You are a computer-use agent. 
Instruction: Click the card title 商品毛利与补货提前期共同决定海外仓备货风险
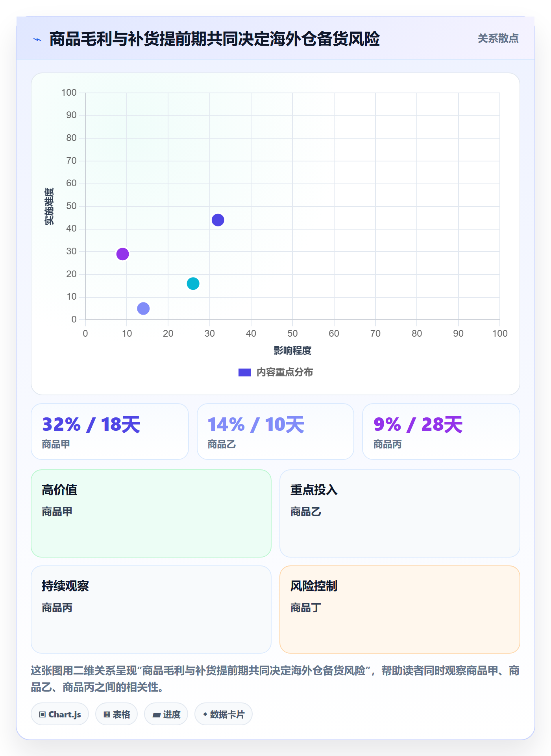click(214, 39)
